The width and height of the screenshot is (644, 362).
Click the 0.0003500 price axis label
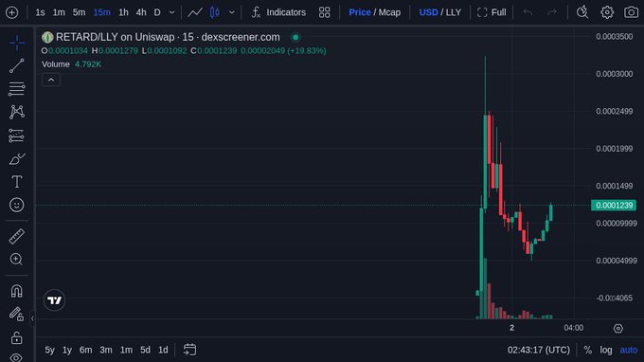click(614, 37)
